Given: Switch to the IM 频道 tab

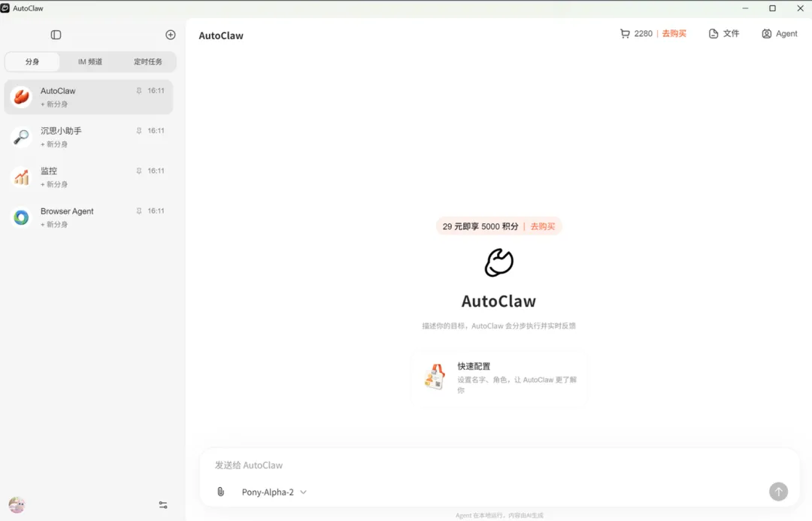Looking at the screenshot, I should click(90, 62).
